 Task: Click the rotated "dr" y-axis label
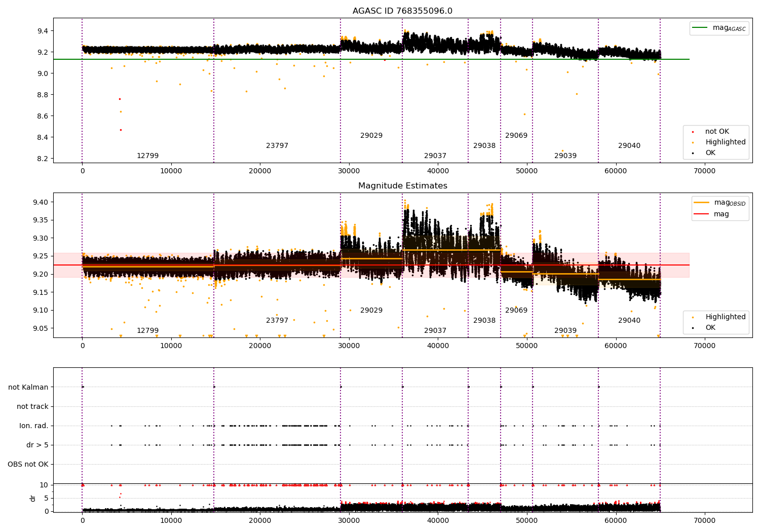pyautogui.click(x=33, y=498)
